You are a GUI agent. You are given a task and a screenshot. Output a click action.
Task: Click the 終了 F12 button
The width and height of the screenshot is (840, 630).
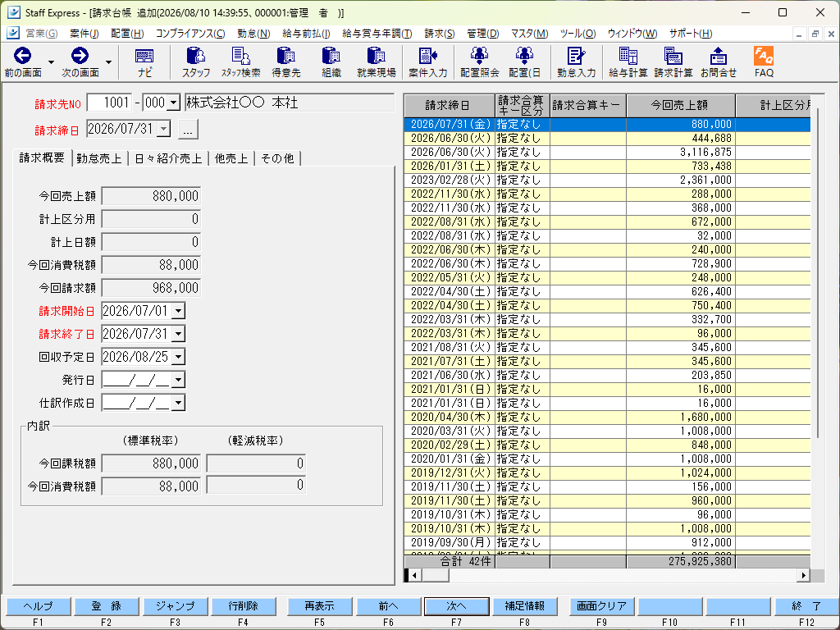coord(807,606)
